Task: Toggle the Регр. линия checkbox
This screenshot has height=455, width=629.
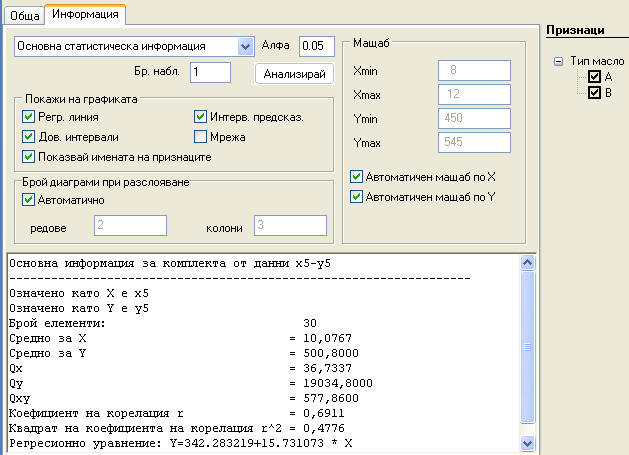Action: click(x=28, y=117)
